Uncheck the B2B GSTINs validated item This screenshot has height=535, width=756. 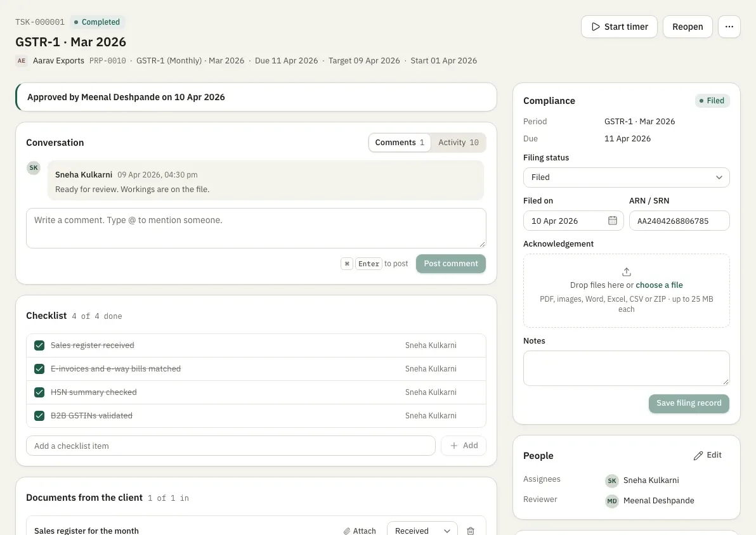point(39,415)
